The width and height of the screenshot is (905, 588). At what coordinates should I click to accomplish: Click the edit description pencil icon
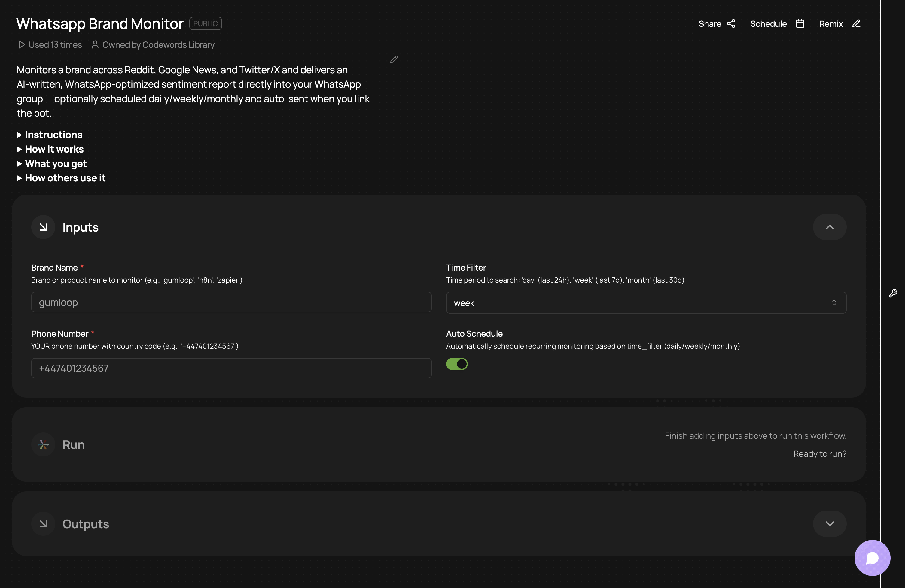click(394, 59)
